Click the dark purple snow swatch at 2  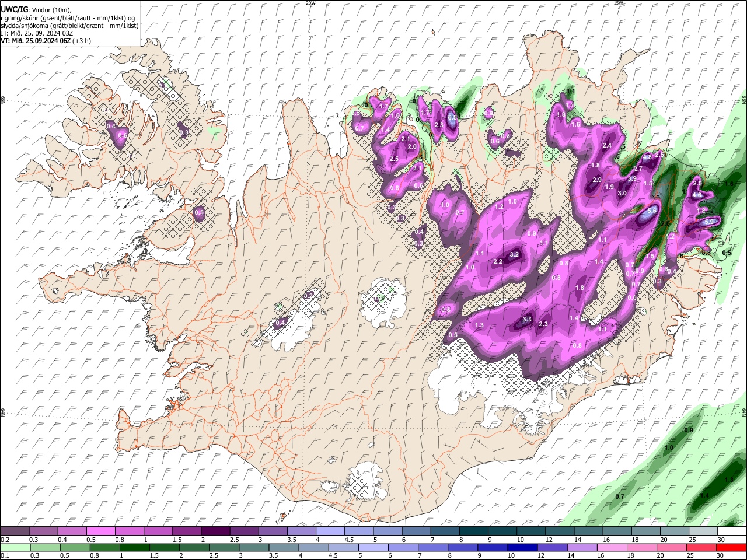coord(215,531)
